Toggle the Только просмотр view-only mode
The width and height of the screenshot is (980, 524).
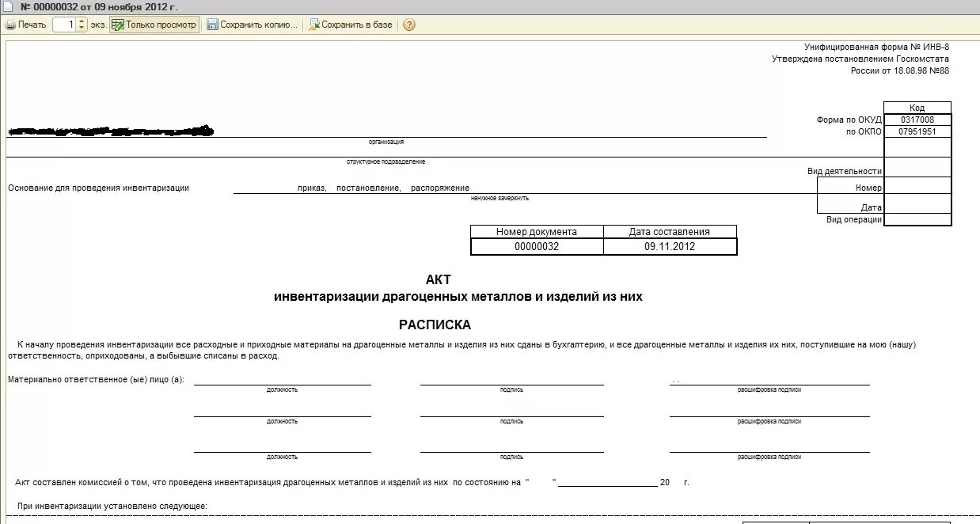pos(154,25)
